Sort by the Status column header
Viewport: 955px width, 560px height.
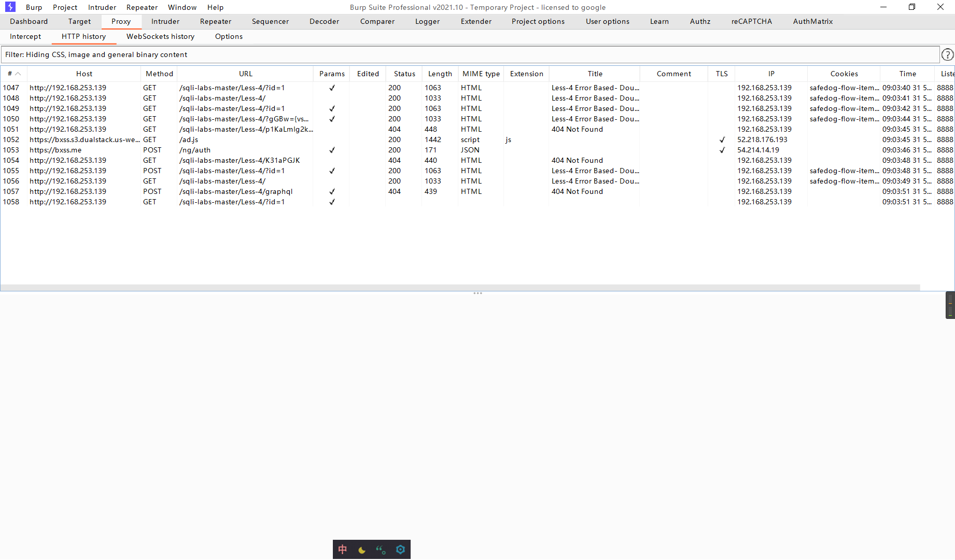[404, 74]
